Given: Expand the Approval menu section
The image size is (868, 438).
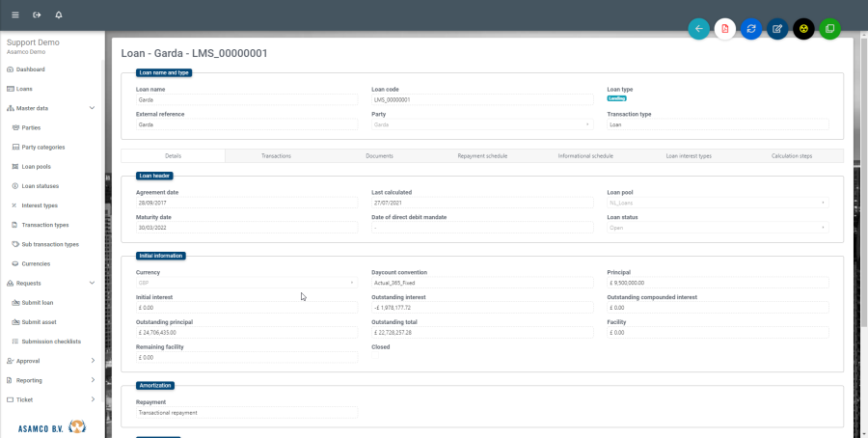Looking at the screenshot, I should 92,361.
